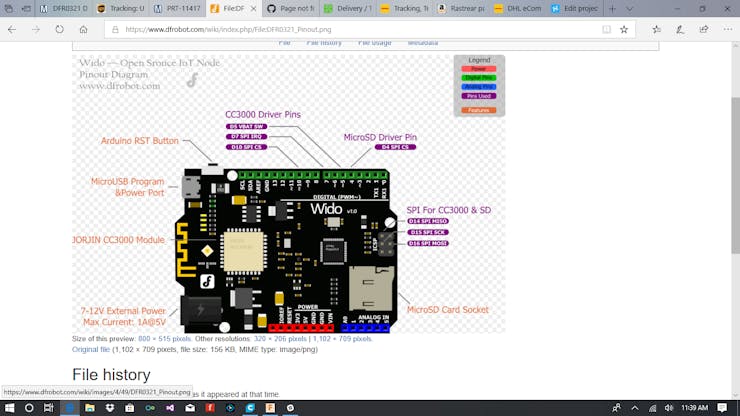This screenshot has height=416, width=740.
Task: Open the Windows Start menu
Action: pos(9,408)
